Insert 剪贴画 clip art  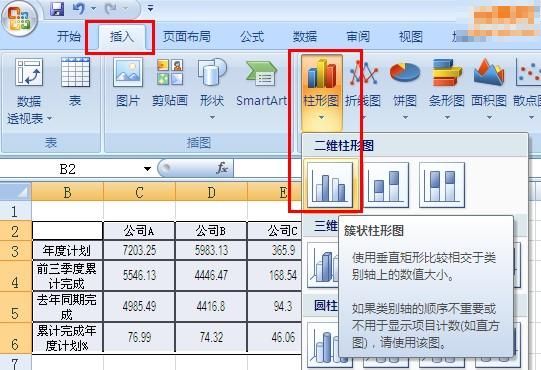[x=170, y=83]
